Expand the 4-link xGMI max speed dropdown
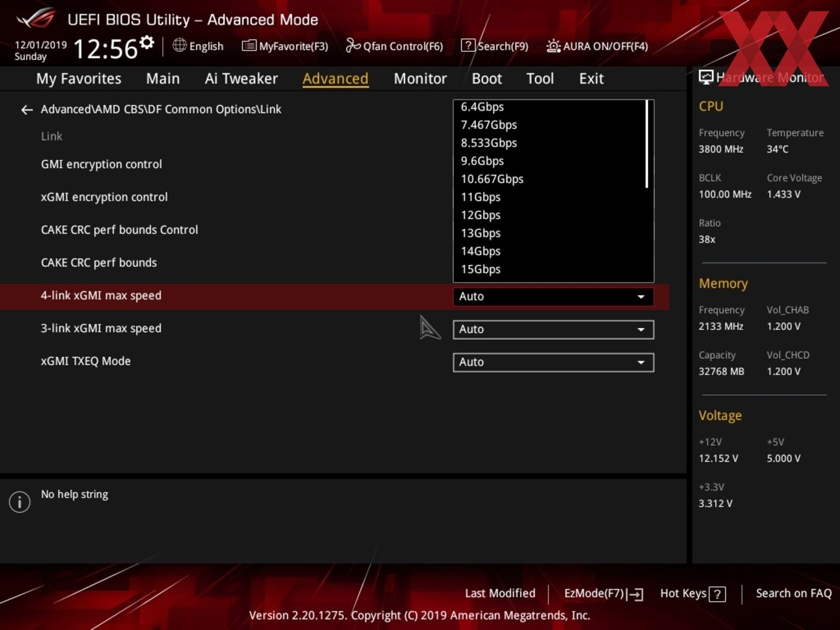840x630 pixels. 553,296
